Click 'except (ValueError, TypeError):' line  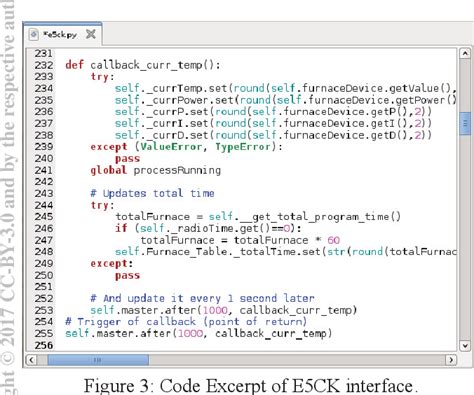coord(186,147)
